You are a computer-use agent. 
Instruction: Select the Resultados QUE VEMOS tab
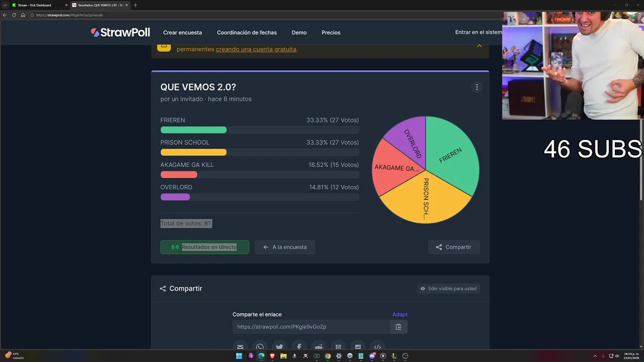point(100,5)
